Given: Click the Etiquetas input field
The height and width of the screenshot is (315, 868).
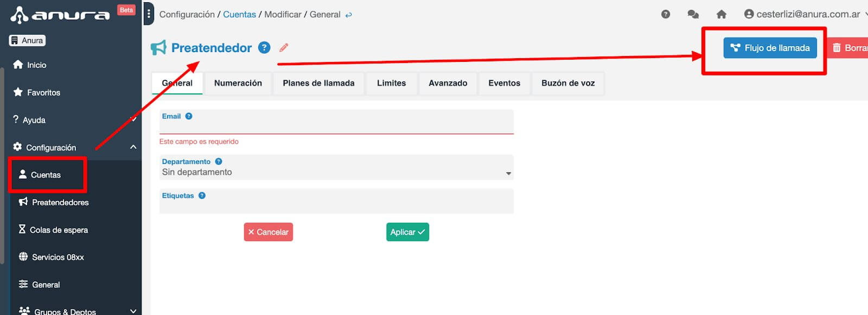Looking at the screenshot, I should [336, 201].
